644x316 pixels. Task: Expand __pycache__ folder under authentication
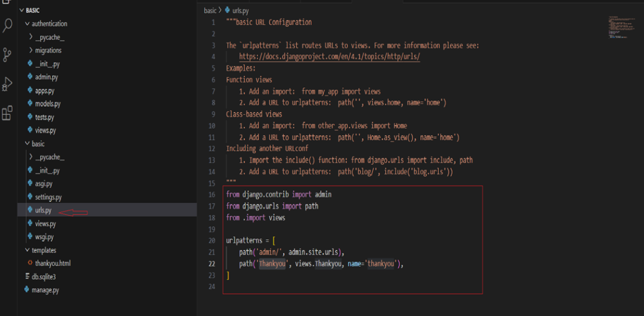coord(31,37)
